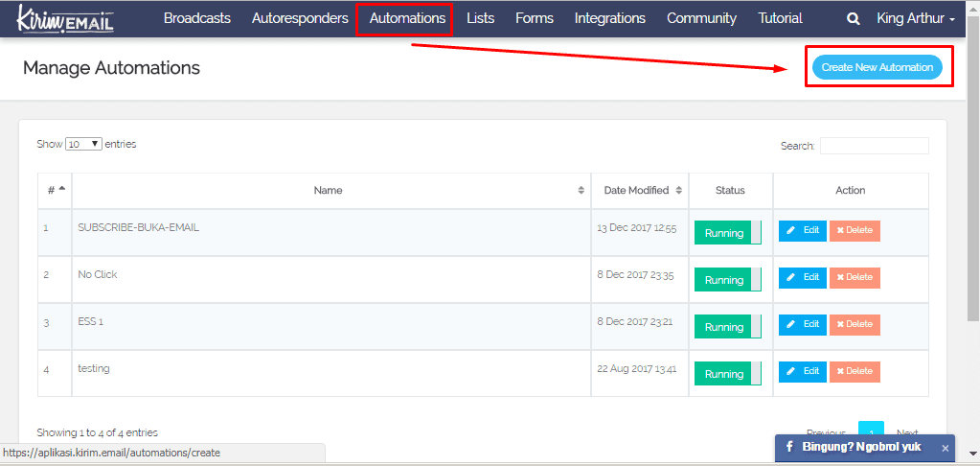Click the search magnifier icon in navbar
980x466 pixels.
click(x=854, y=18)
